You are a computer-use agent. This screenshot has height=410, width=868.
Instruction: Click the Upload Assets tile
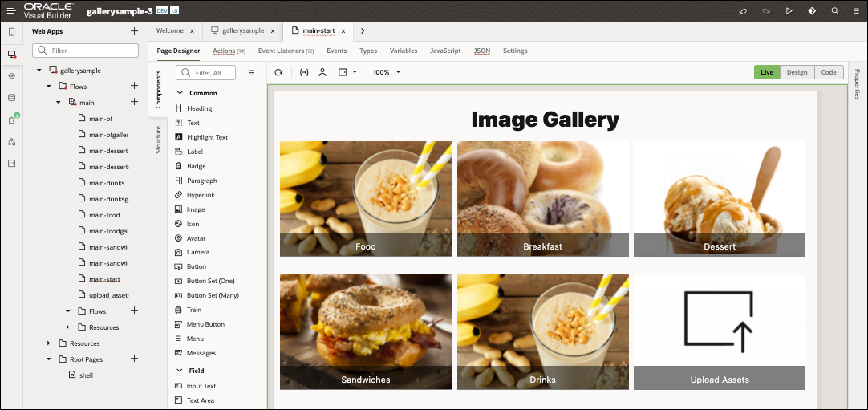coord(720,332)
